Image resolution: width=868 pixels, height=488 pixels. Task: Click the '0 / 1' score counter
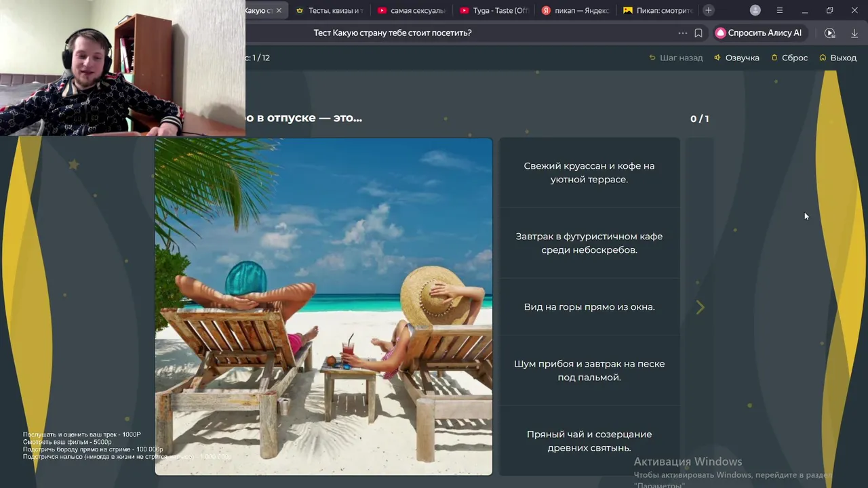click(699, 119)
